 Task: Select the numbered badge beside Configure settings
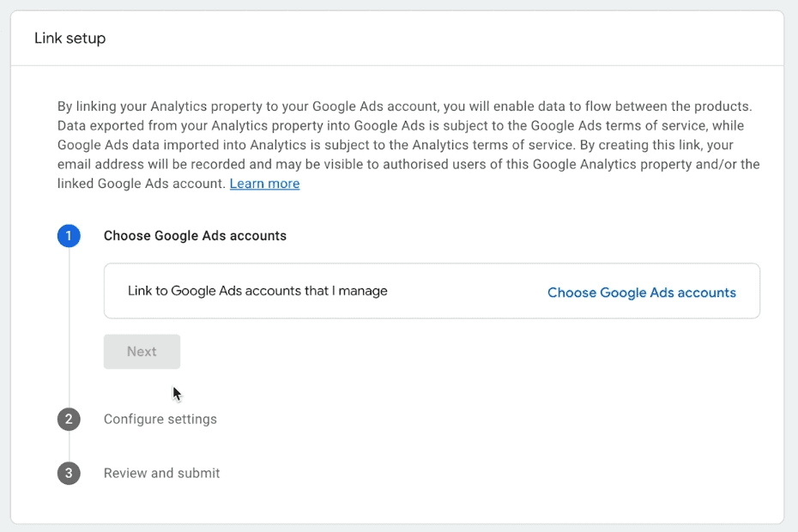[x=69, y=419]
